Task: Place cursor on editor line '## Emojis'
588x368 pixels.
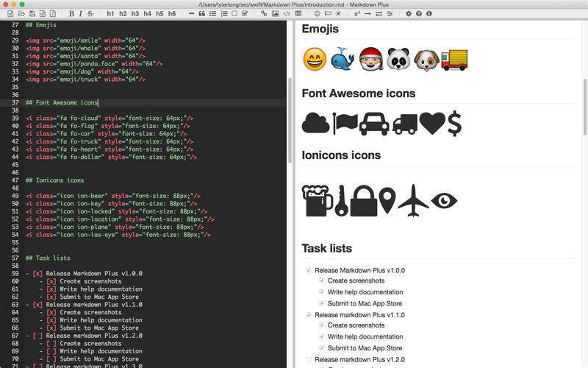Action: (41, 25)
